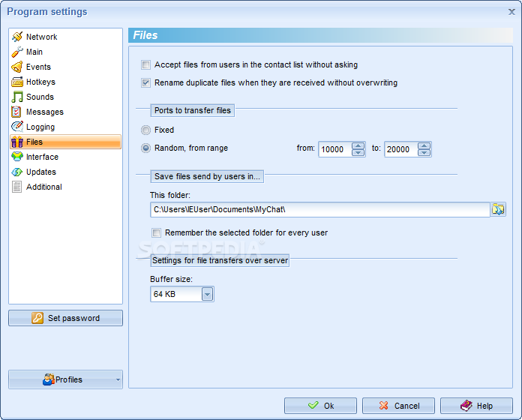522x420 pixels.
Task: Select the Fixed port radio button
Action: pyautogui.click(x=146, y=130)
